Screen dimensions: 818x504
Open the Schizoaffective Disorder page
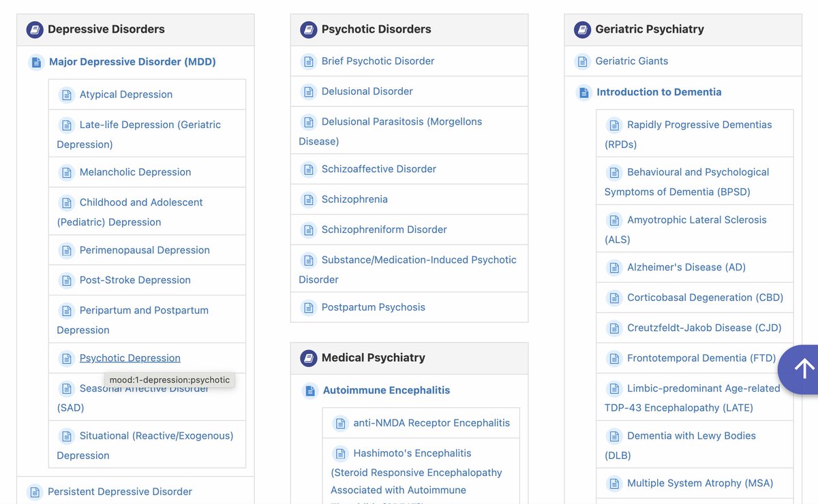(x=379, y=169)
